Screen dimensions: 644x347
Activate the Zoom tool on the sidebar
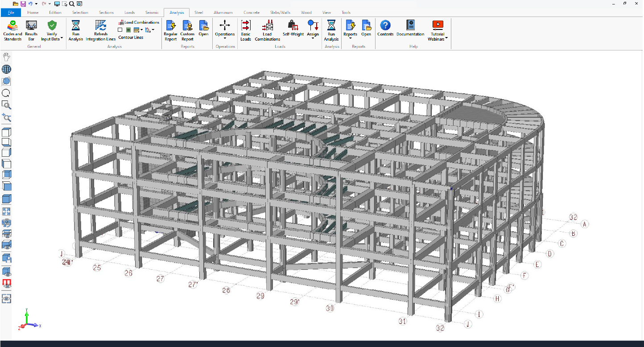click(x=6, y=105)
